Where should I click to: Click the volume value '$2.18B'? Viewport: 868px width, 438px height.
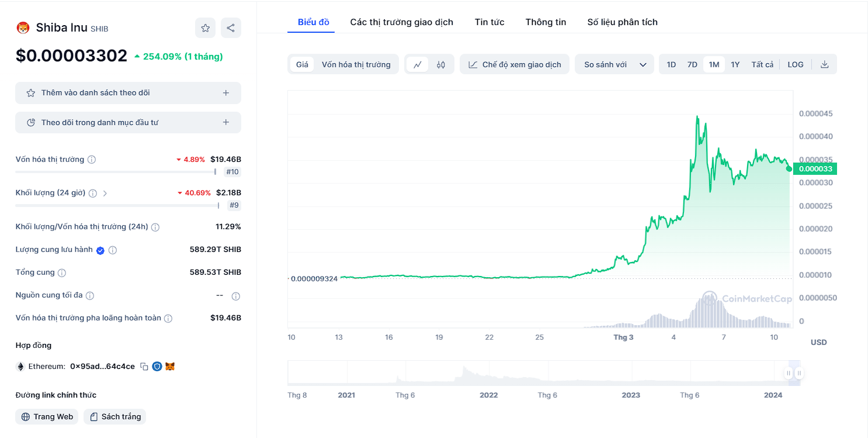point(228,193)
